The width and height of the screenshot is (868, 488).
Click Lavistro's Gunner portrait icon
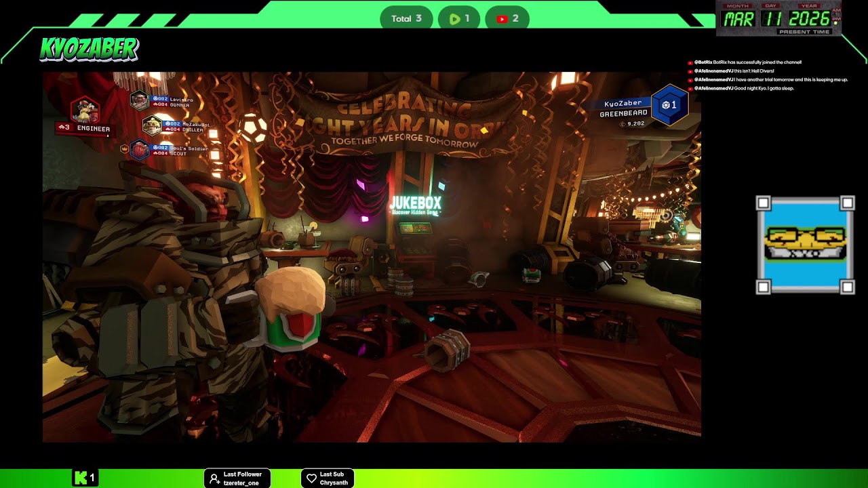pyautogui.click(x=139, y=100)
